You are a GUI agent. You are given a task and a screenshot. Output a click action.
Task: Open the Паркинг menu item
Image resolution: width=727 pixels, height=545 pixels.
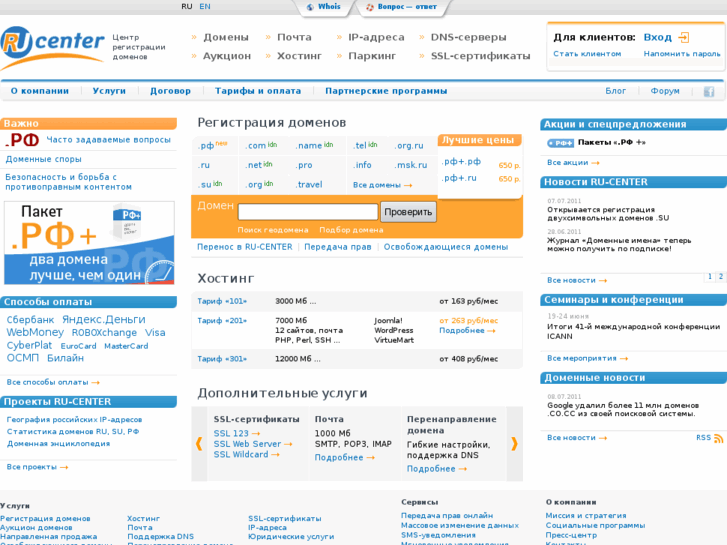point(372,56)
